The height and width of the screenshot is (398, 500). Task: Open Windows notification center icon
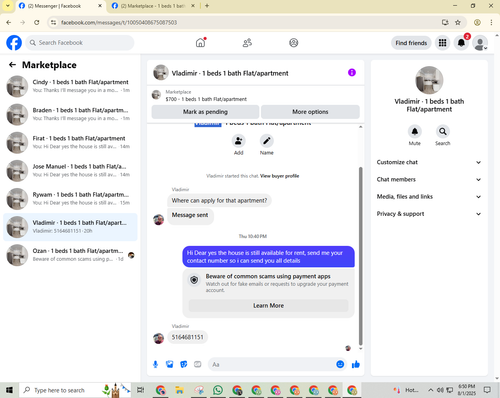[x=487, y=390]
